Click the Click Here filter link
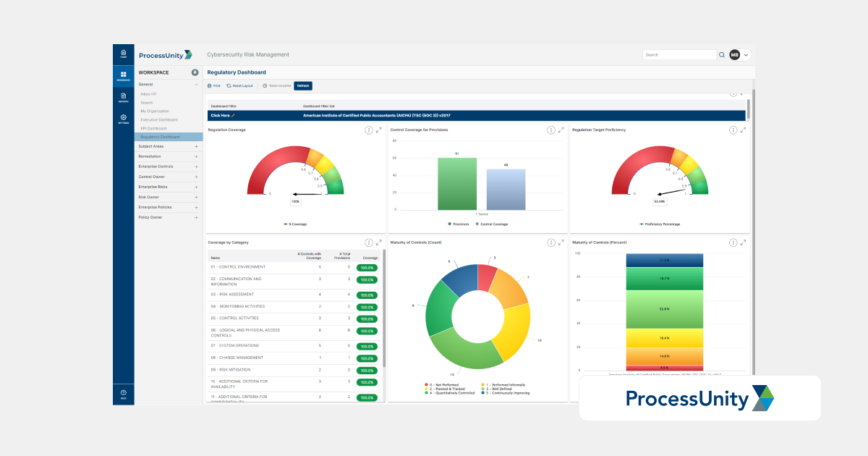The height and width of the screenshot is (456, 868). (x=220, y=115)
